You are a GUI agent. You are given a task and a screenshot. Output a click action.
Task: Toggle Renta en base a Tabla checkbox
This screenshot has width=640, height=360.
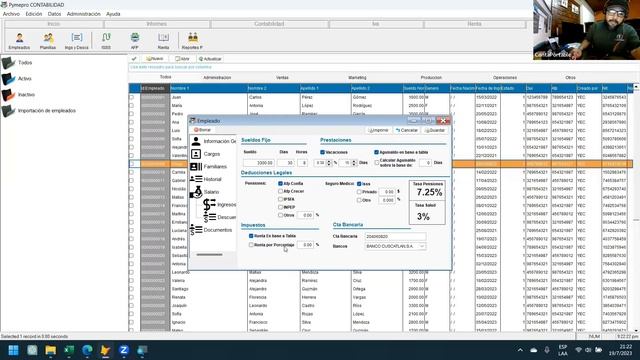click(x=251, y=236)
